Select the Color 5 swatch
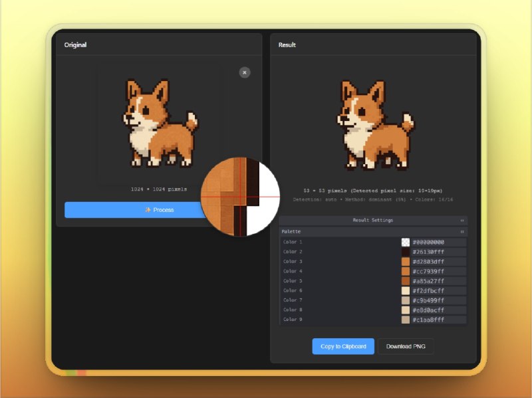Screen dimensions: 532x398 406,281
